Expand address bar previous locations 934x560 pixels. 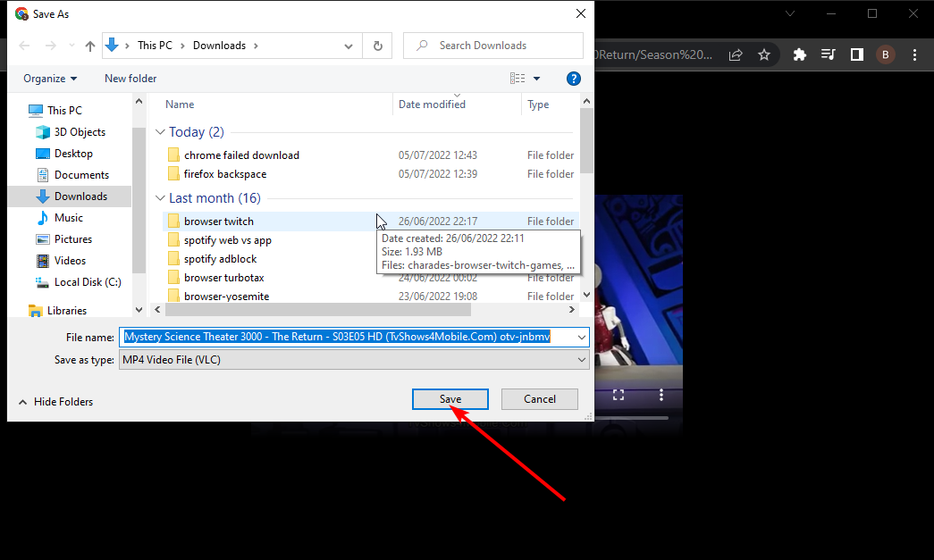[x=349, y=46]
